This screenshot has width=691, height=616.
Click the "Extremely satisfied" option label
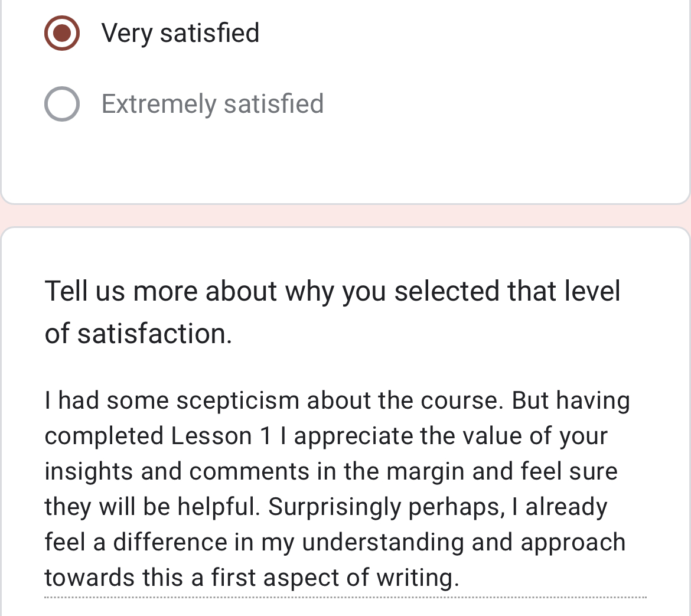(x=212, y=104)
